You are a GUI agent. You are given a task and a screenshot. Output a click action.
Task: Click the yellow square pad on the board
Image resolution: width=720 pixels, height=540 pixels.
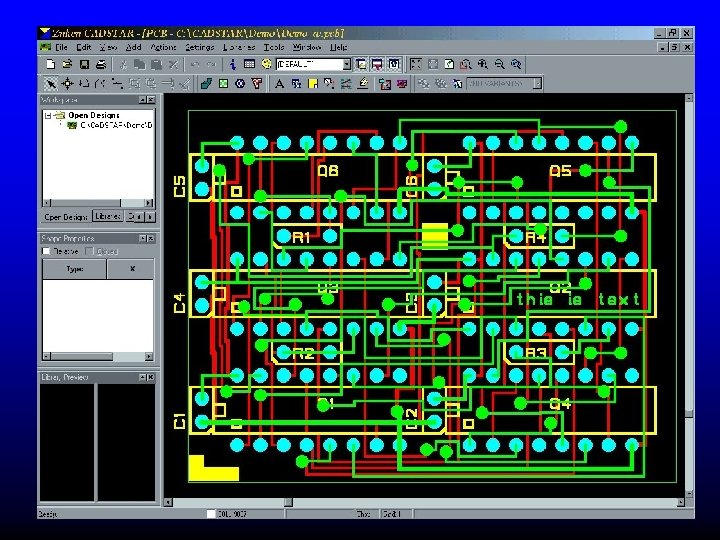pos(435,236)
